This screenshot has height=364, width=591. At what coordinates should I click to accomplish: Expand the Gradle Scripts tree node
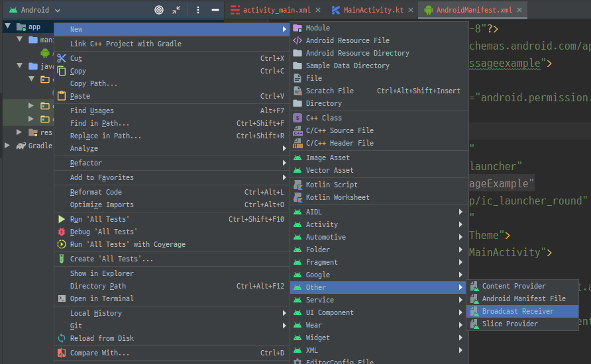[7, 146]
